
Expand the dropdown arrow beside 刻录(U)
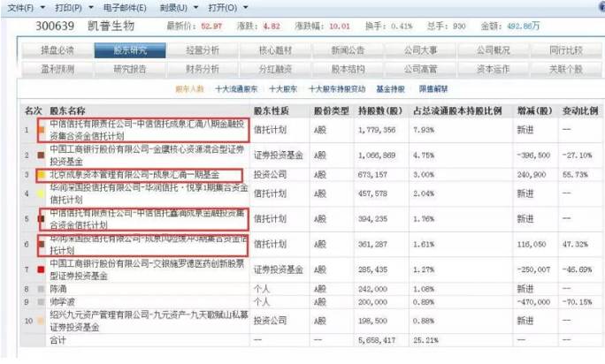(x=195, y=7)
